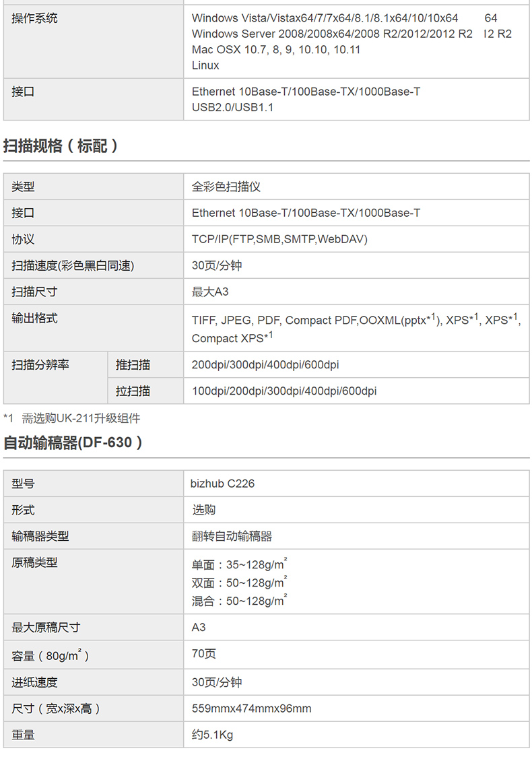Click the 扫描规格（标配）section heading

pos(61,146)
